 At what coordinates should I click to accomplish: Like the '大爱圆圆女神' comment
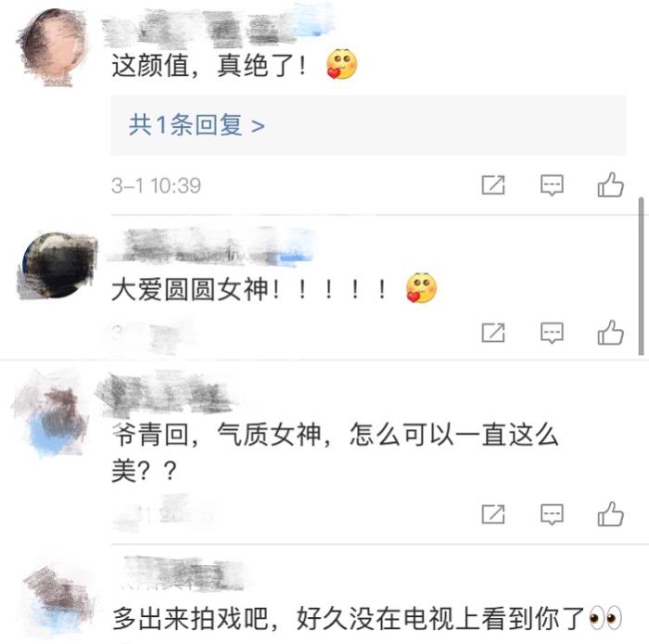click(610, 332)
